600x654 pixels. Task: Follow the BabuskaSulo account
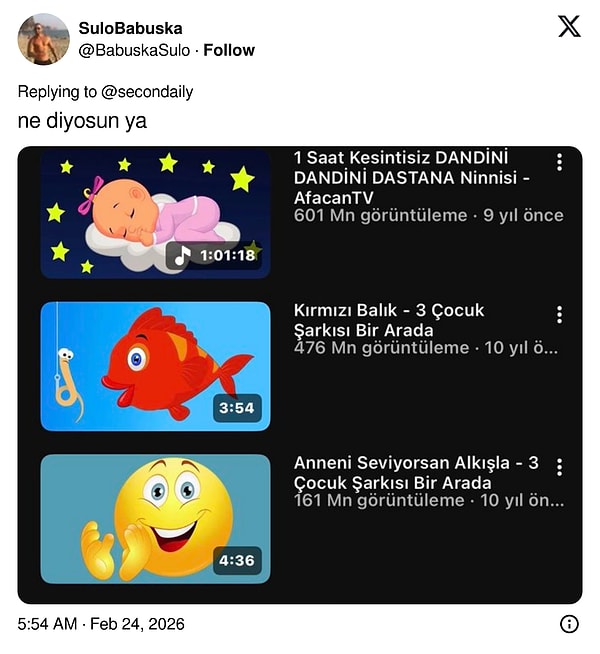229,50
